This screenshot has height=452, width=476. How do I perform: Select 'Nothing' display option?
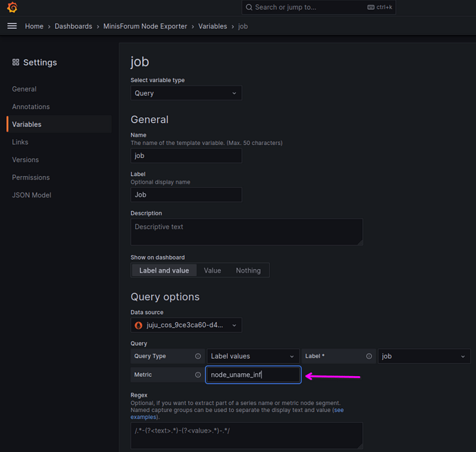click(248, 271)
